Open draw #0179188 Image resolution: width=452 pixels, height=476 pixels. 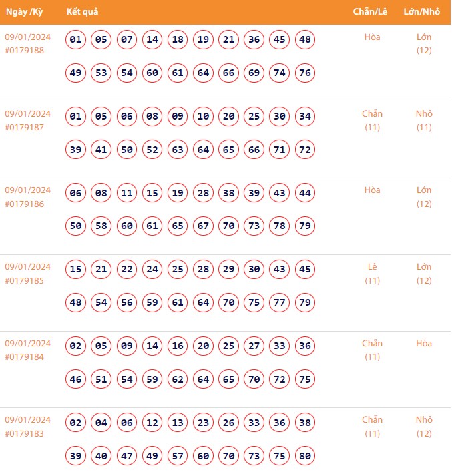coord(24,51)
